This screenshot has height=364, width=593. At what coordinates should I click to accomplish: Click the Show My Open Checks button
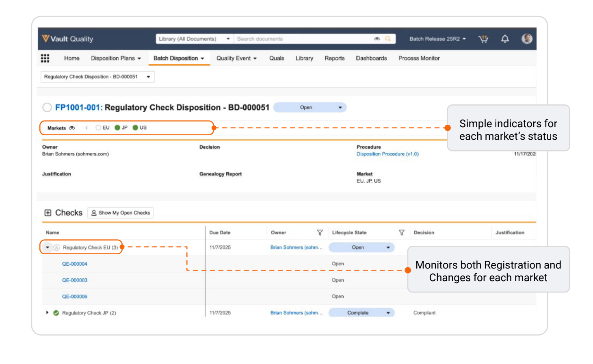(121, 213)
